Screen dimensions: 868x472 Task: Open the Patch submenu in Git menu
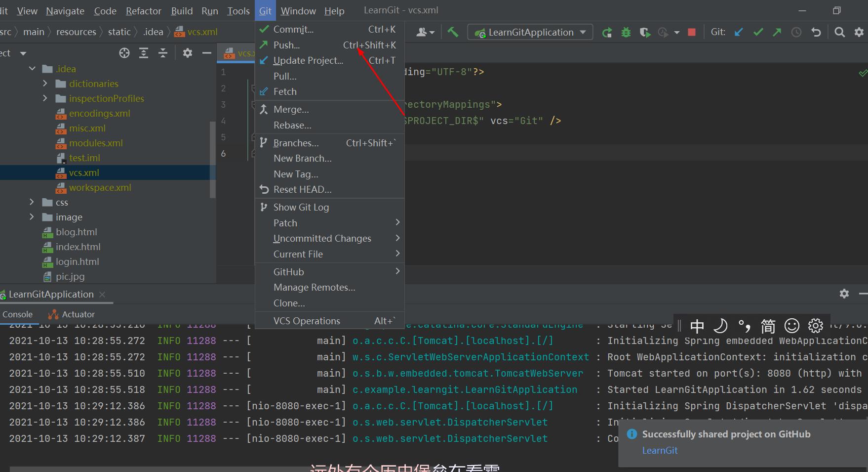[330, 223]
